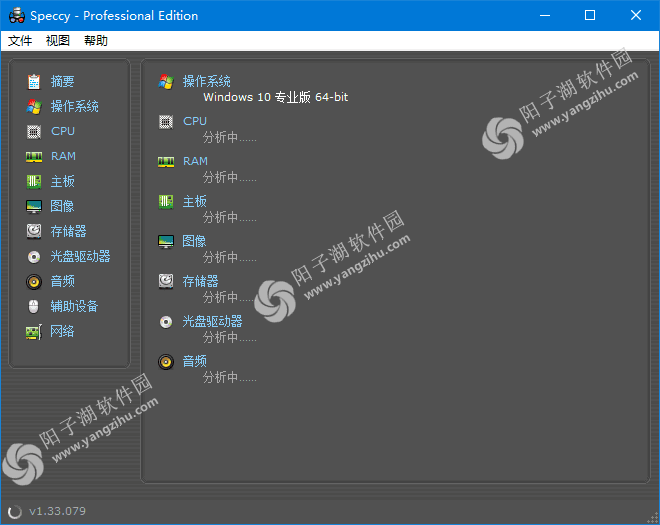Click the 图像 monitor icon in sidebar
Viewport: 660px width, 525px height.
pyautogui.click(x=34, y=207)
